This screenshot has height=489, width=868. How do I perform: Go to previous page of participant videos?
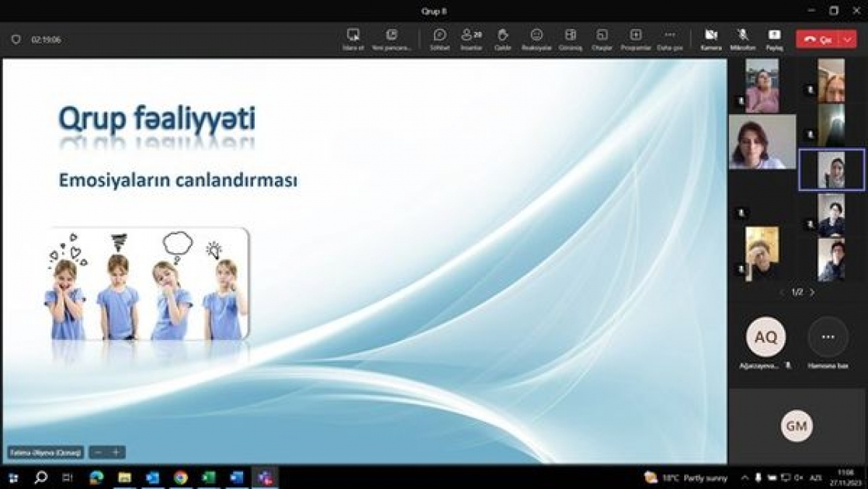pyautogui.click(x=782, y=292)
